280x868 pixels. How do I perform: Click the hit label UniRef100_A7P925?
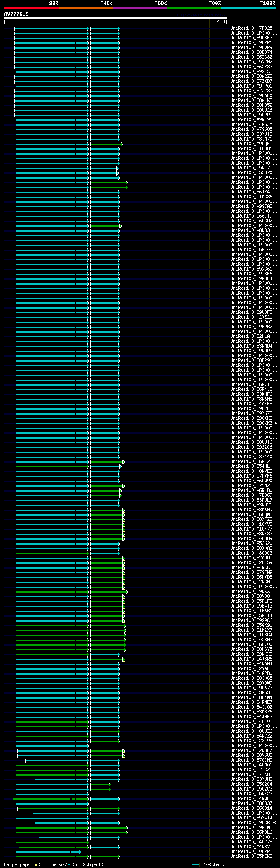tap(251, 28)
